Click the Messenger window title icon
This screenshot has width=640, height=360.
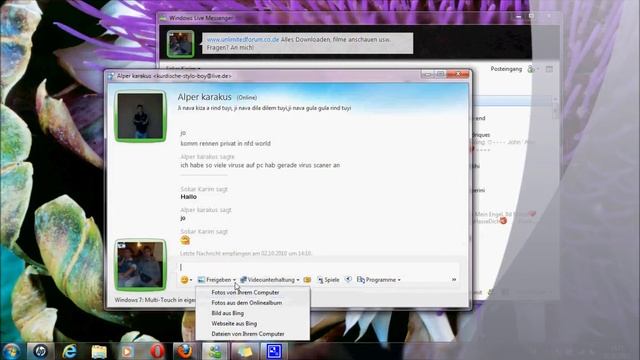pyautogui.click(x=163, y=18)
